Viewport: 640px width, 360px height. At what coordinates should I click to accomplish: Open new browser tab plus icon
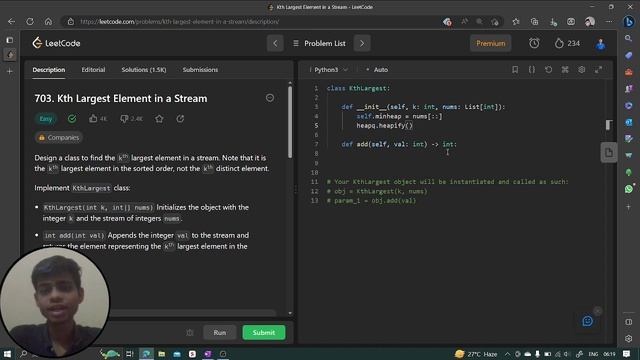(x=10, y=71)
